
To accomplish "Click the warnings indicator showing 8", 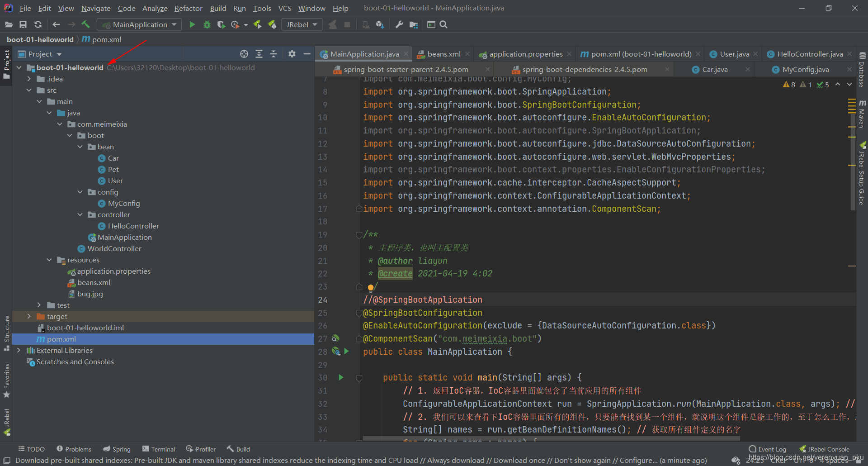I will tap(789, 85).
